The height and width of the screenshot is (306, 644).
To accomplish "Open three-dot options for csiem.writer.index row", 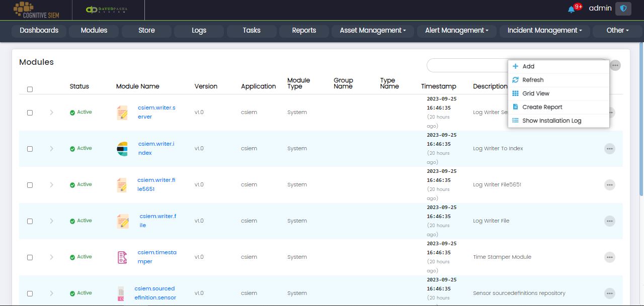I will pos(609,149).
